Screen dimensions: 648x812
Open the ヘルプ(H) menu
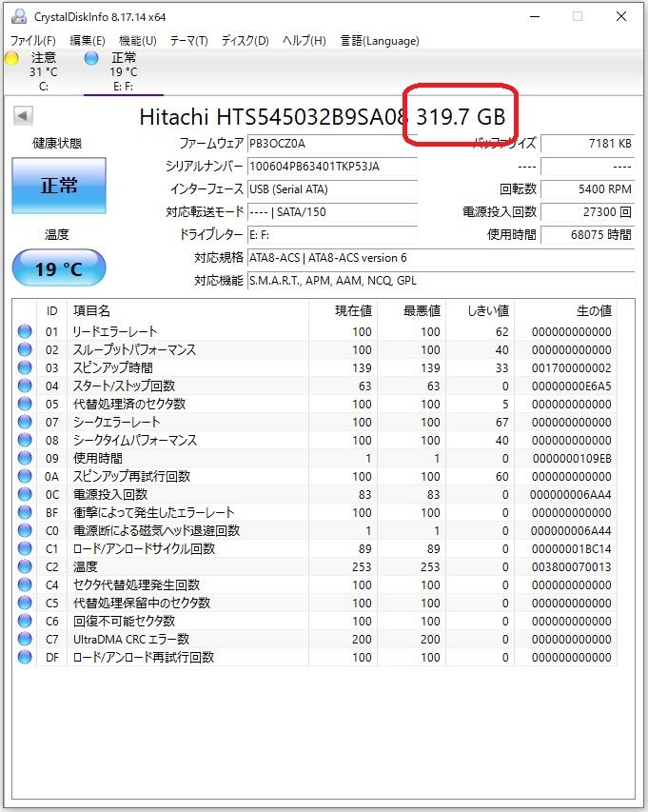(304, 40)
